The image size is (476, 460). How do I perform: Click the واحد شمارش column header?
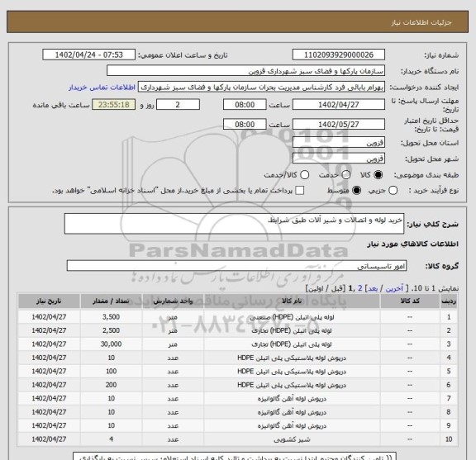tap(173, 301)
